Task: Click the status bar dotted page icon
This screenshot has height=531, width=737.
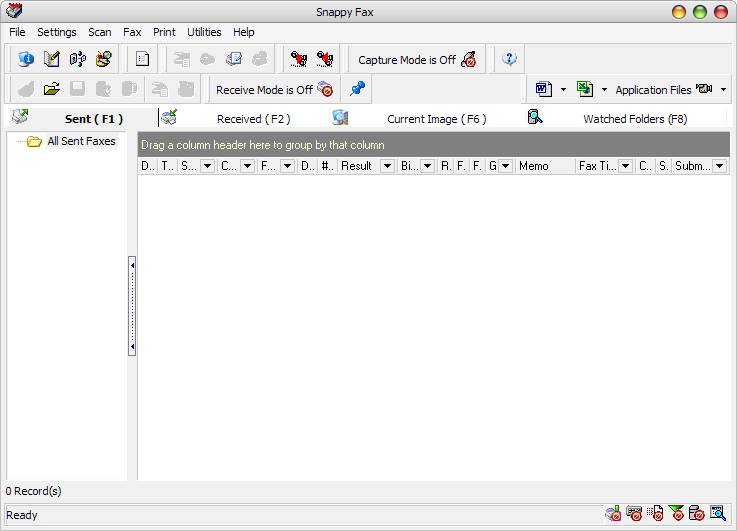Action: [x=655, y=513]
